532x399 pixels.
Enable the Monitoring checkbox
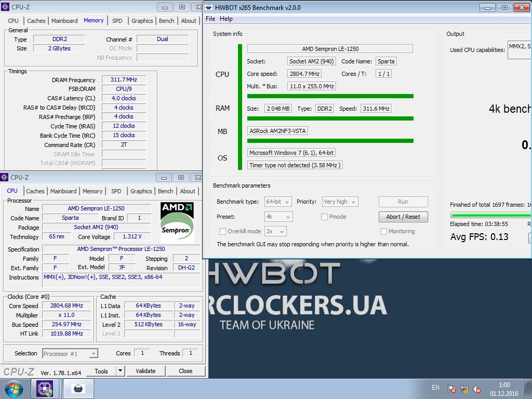384,231
